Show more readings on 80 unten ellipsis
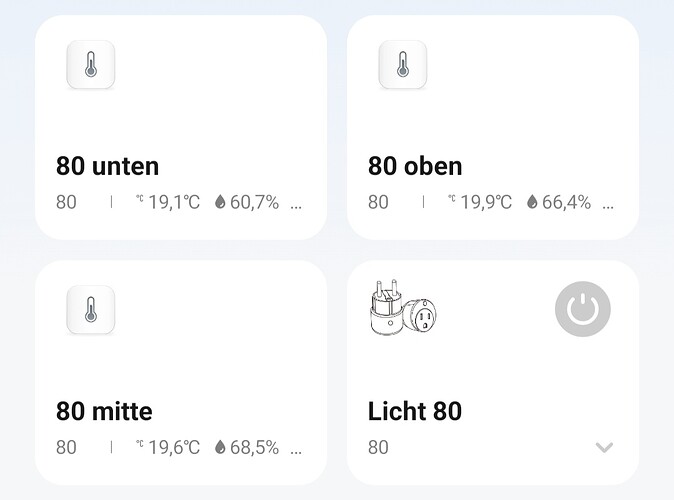 [x=296, y=204]
